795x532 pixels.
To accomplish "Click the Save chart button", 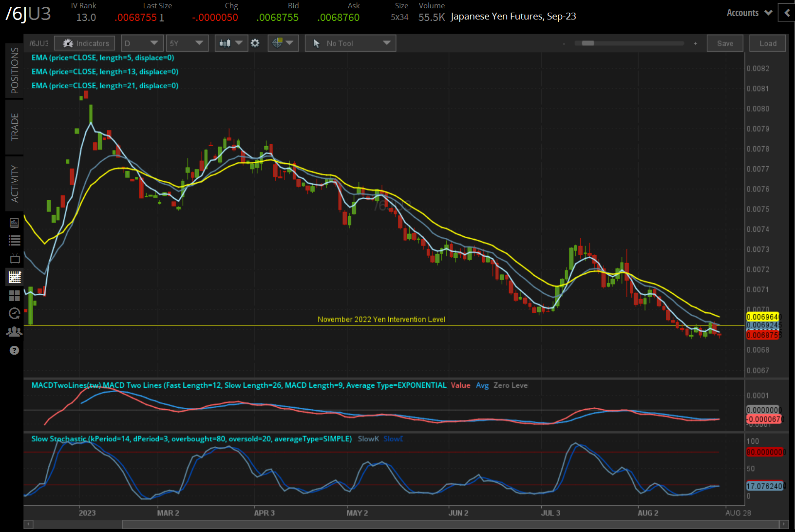I will click(x=724, y=43).
